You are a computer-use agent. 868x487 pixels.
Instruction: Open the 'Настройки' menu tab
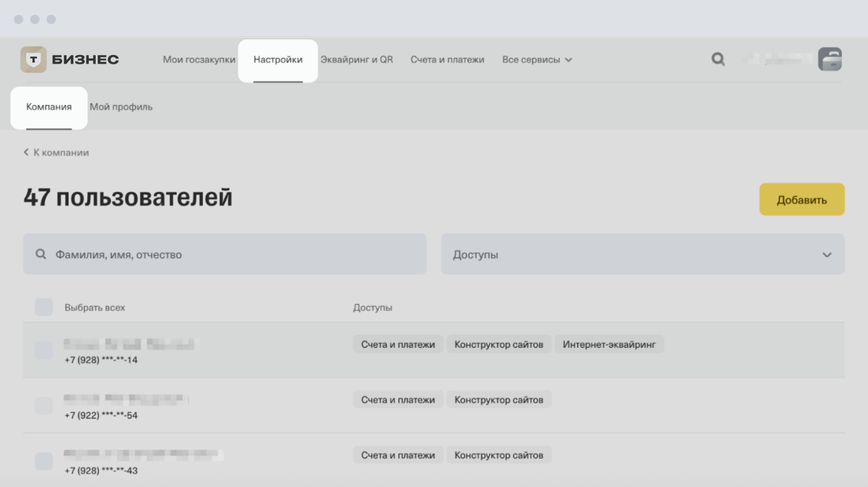pyautogui.click(x=278, y=60)
